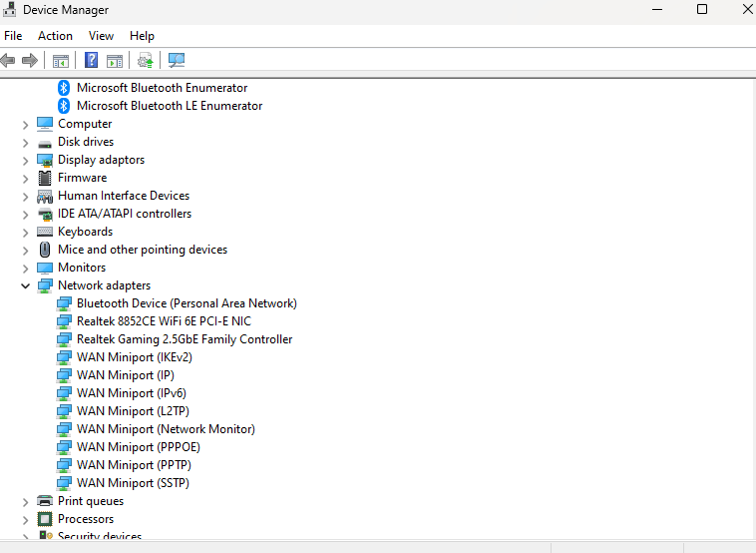Collapse the Network adapters category
Viewport: 756px width, 553px height.
(25, 286)
